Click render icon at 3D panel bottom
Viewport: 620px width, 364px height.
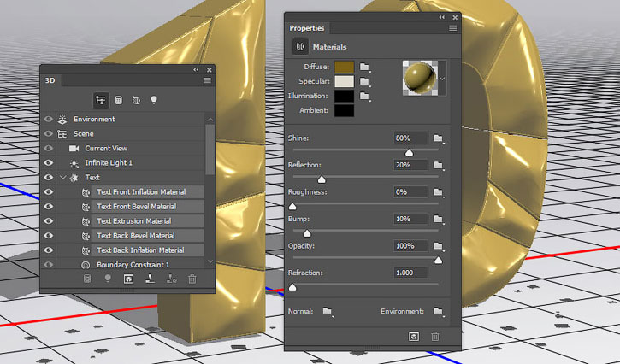128,279
